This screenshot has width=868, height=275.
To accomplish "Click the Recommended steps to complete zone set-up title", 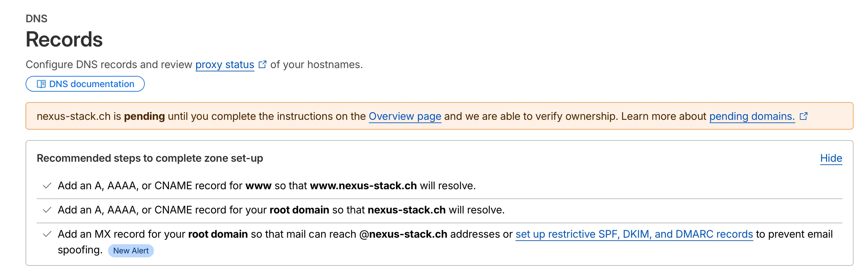I will 150,158.
